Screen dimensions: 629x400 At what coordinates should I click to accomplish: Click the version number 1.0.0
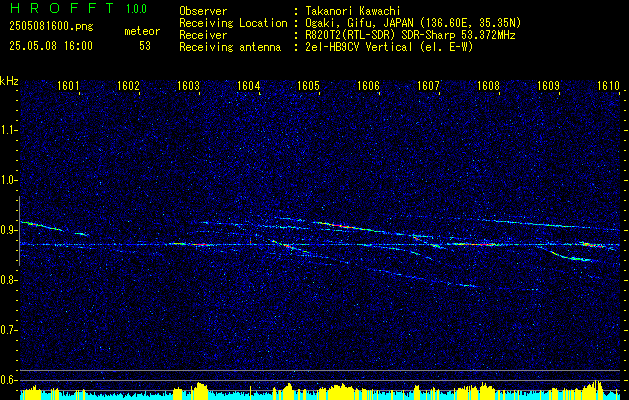click(136, 9)
